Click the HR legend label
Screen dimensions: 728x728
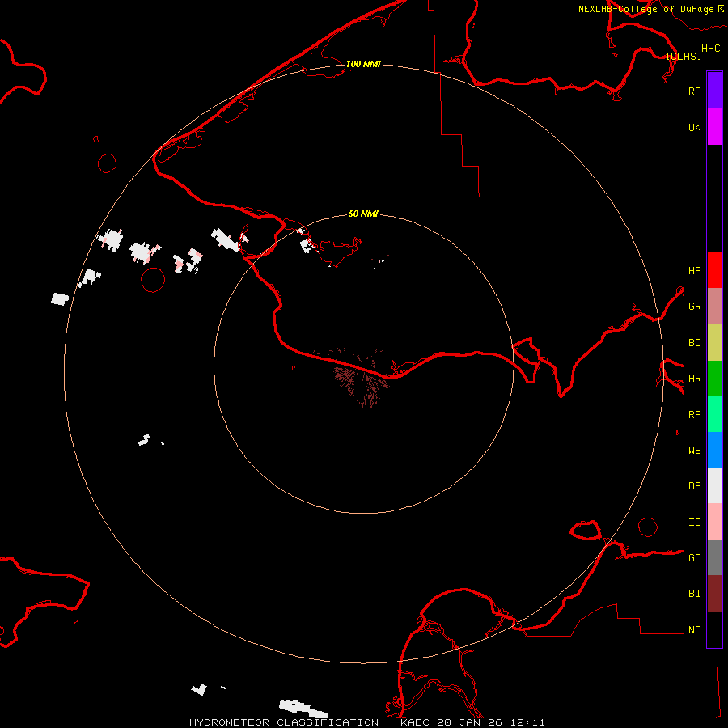[x=694, y=378]
